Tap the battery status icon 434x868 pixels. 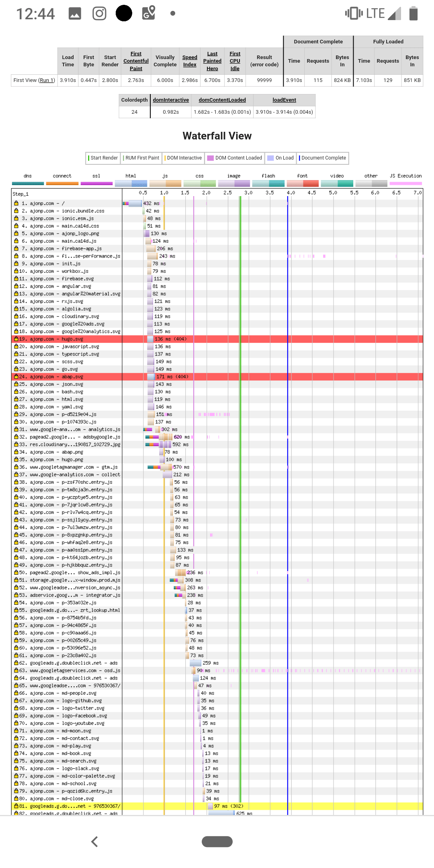pos(414,13)
